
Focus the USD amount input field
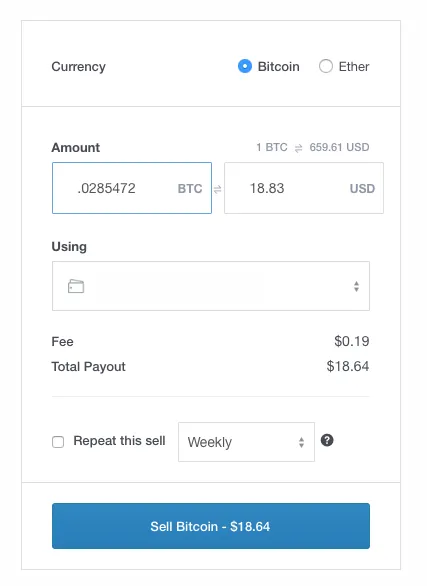pos(304,188)
